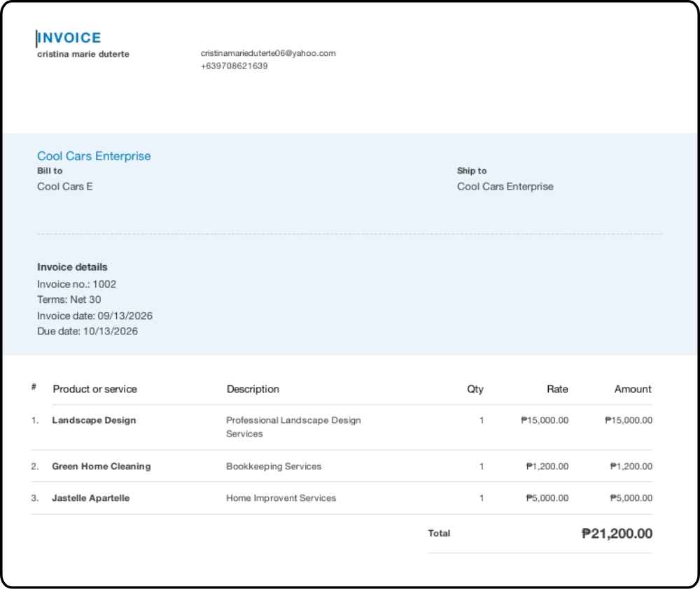Select the 'Green Home Cleaning' product name

coord(101,467)
